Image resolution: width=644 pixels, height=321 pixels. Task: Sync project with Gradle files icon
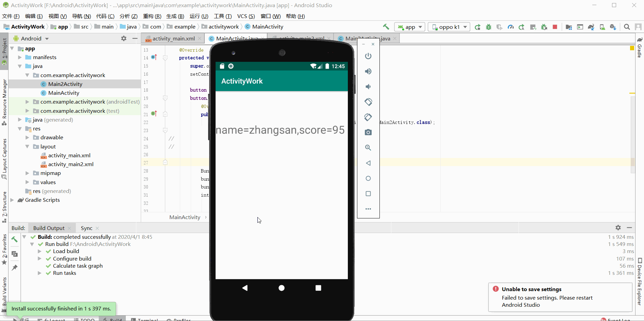pyautogui.click(x=591, y=27)
